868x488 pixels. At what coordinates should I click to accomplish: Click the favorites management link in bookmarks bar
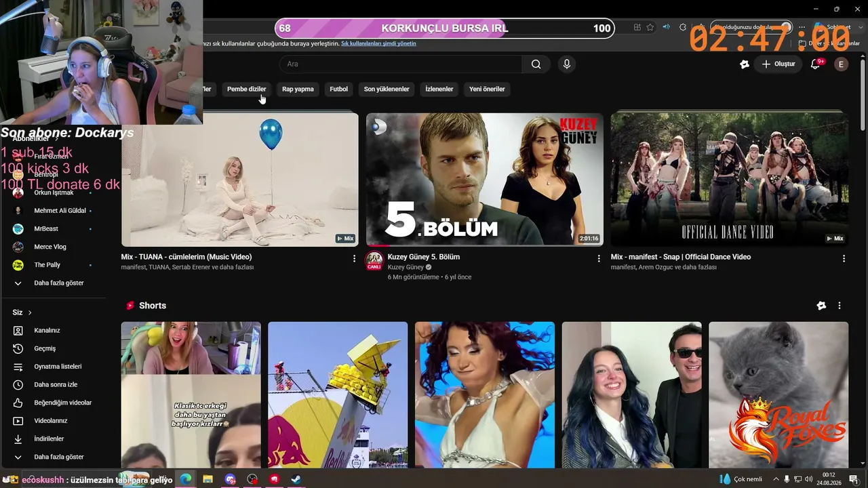(x=378, y=43)
